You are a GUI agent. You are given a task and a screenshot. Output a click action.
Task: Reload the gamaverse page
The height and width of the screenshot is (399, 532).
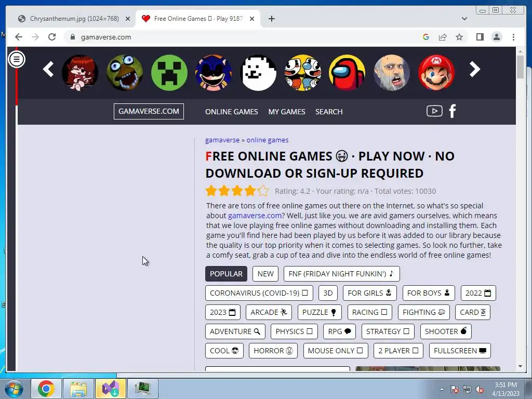point(52,37)
